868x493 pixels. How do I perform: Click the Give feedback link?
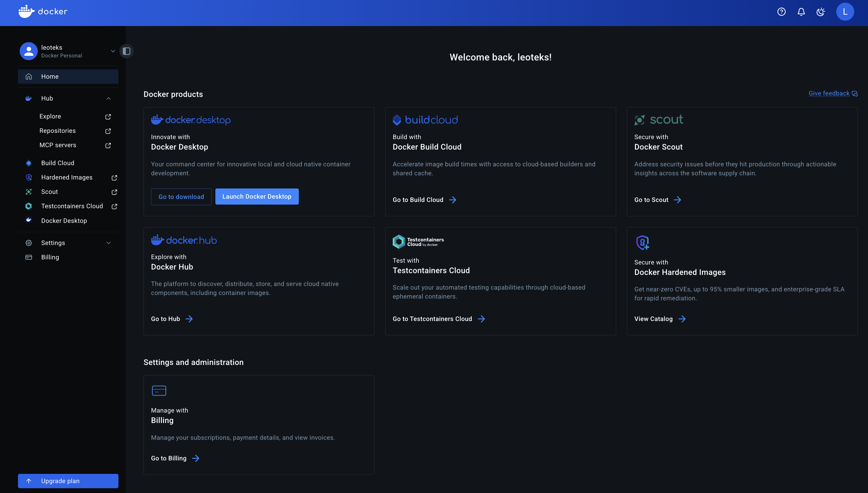[x=829, y=93]
